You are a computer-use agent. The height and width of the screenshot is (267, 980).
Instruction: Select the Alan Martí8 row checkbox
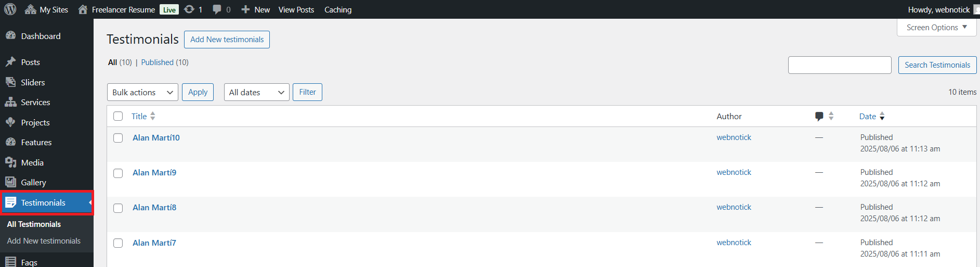[x=118, y=208]
